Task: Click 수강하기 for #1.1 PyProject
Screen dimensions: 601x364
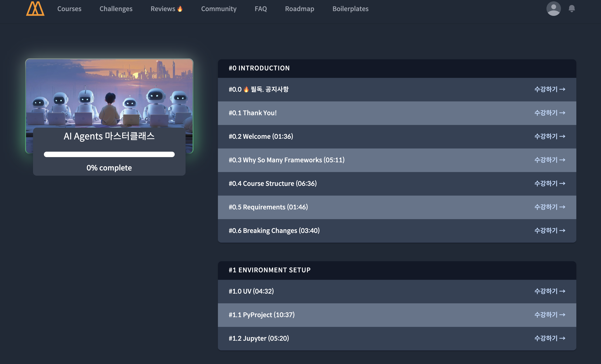Action: coord(550,315)
